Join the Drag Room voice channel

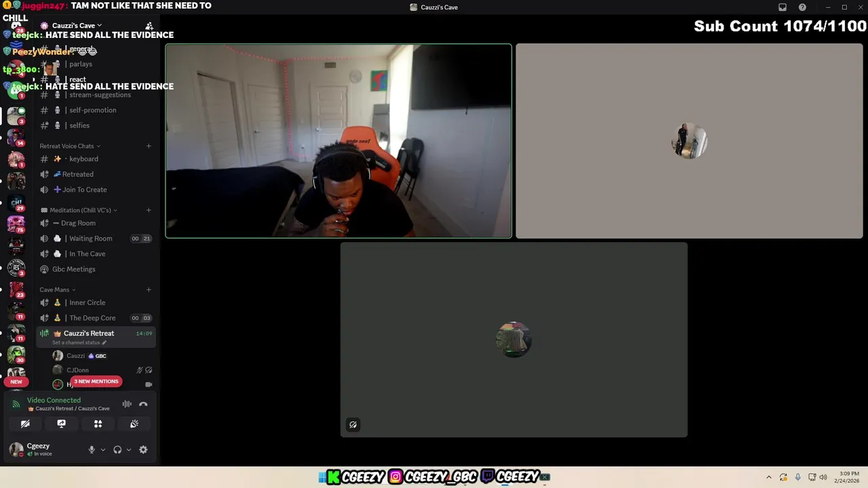[96, 223]
